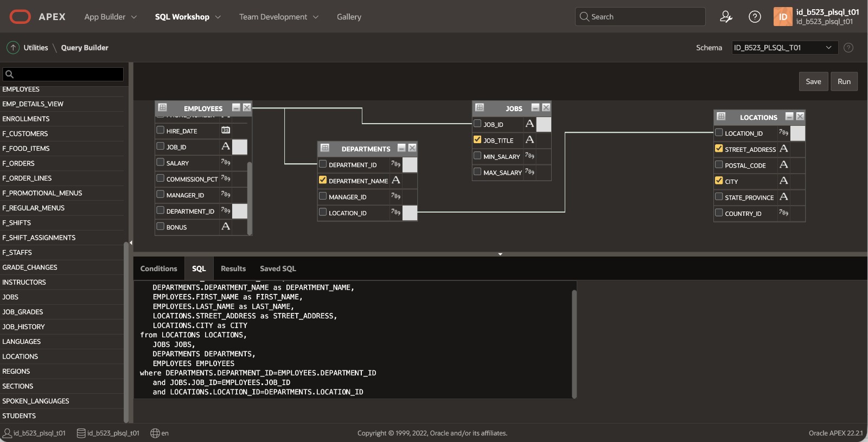
Task: Select the SQL tab
Action: 199,268
